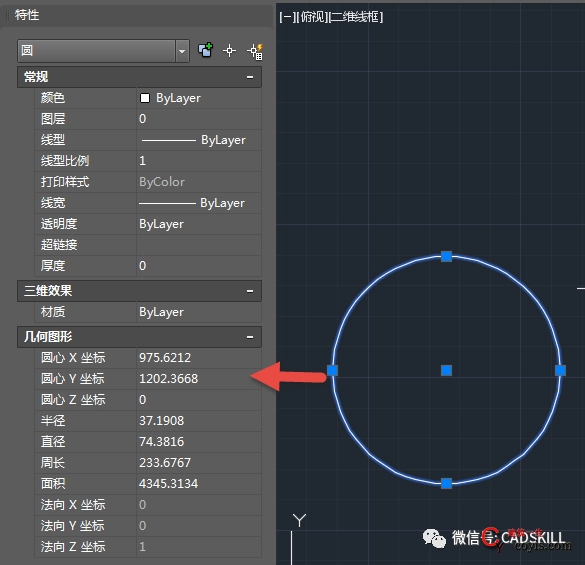Click the 颜色 property label
The image size is (585, 565).
[x=53, y=98]
